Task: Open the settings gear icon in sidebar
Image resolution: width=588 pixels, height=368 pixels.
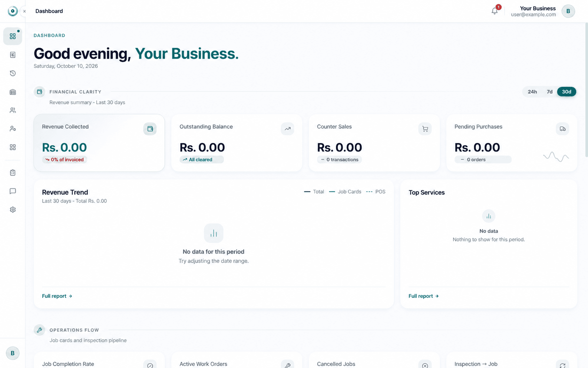Action: coord(13,210)
